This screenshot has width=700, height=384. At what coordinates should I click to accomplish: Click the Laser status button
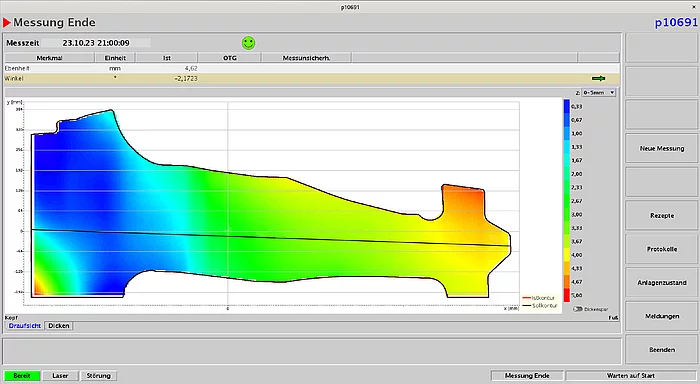click(60, 376)
